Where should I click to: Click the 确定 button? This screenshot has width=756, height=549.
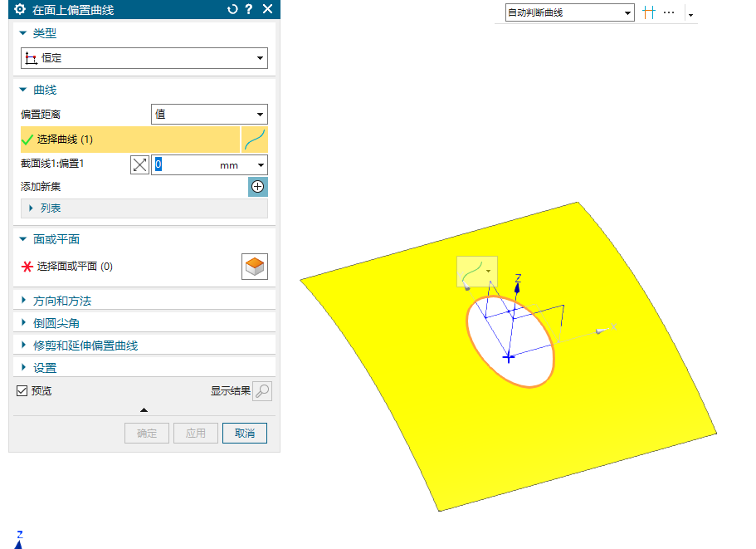coord(147,434)
